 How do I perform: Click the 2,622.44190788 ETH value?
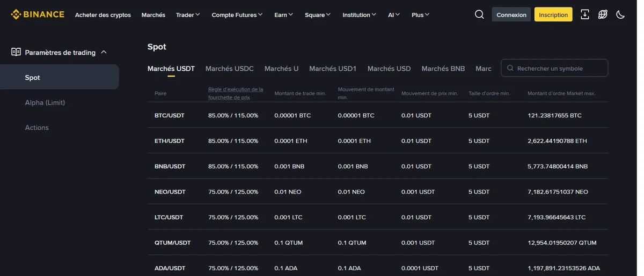point(557,141)
